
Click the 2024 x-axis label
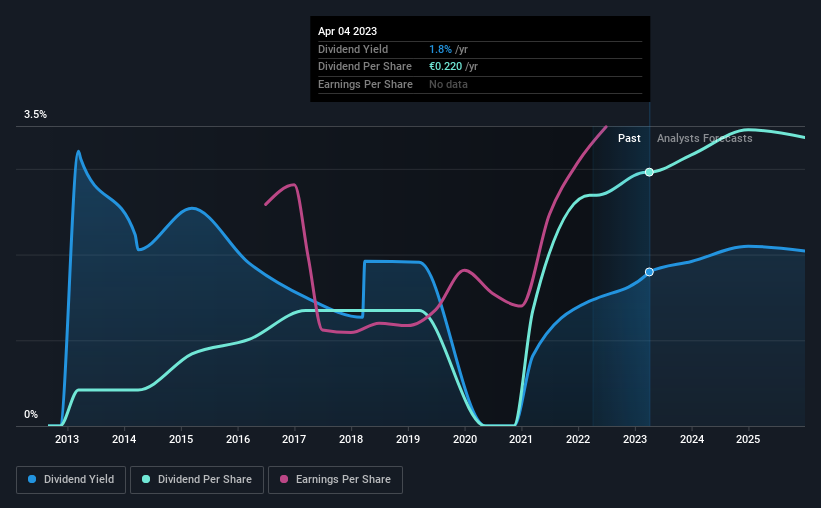coord(692,439)
